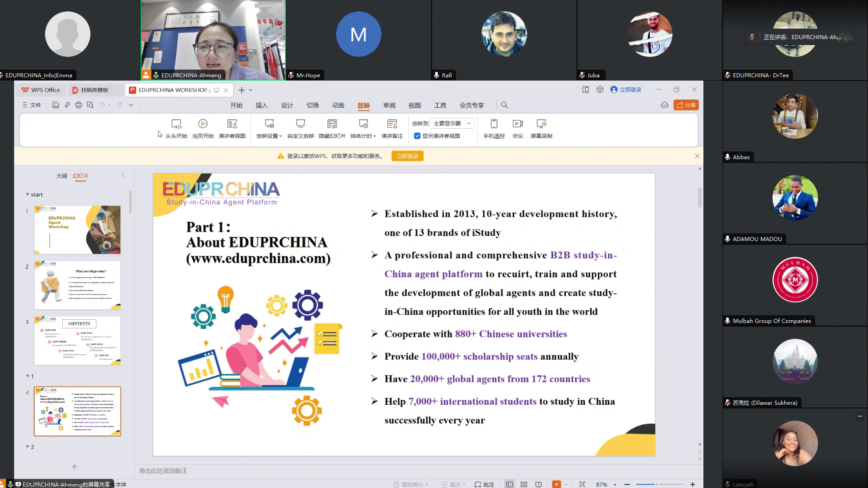Collapse the 'start' section in slide panel
This screenshot has height=488, width=868.
tap(27, 194)
